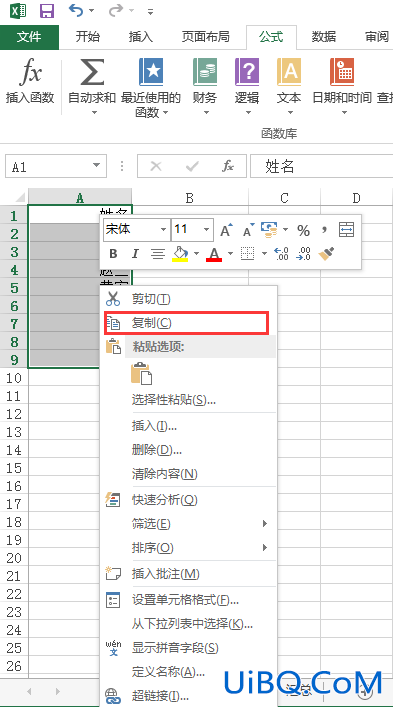
Task: Open the 逻辑 functions icon
Action: coord(247,72)
